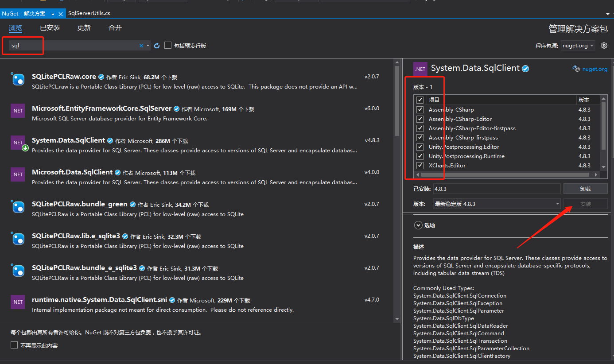Click the refresh icon beside the search box

[157, 46]
